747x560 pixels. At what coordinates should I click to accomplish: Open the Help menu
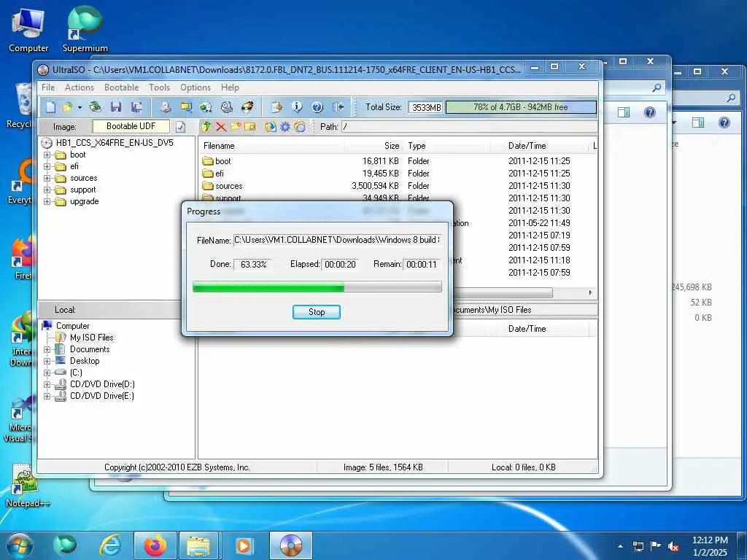pos(230,87)
